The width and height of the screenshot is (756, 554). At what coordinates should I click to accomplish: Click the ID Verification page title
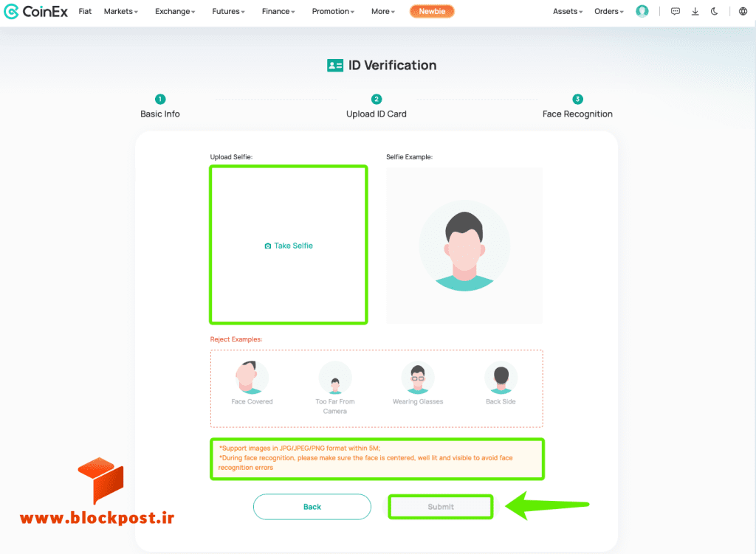(x=393, y=65)
